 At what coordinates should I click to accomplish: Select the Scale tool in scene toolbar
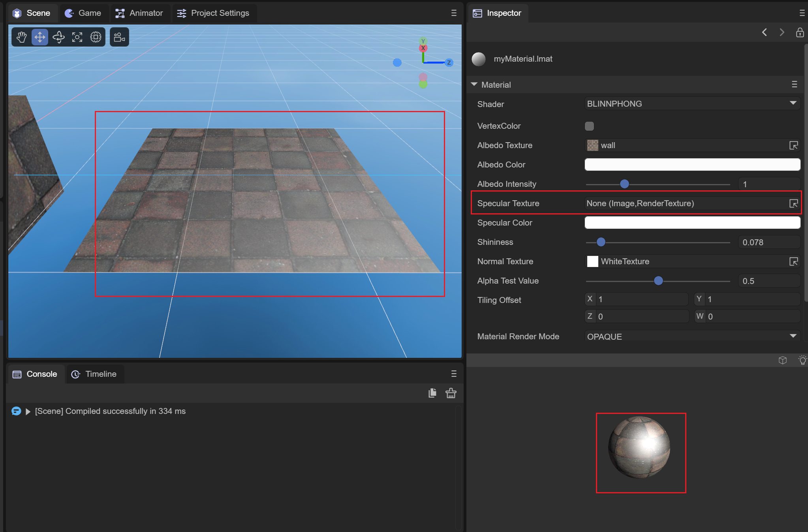click(77, 37)
